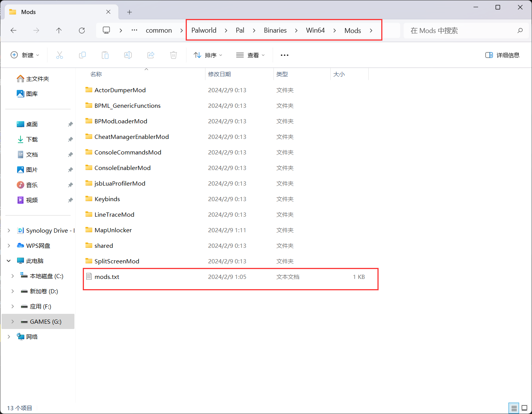The width and height of the screenshot is (532, 414).
Task: Select the mods.txt file
Action: tap(107, 277)
